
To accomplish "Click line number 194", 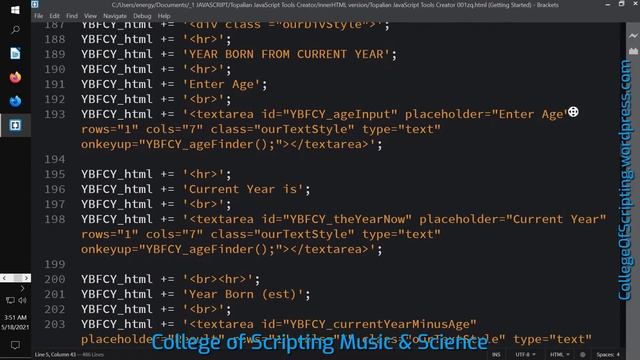I will [x=55, y=159].
